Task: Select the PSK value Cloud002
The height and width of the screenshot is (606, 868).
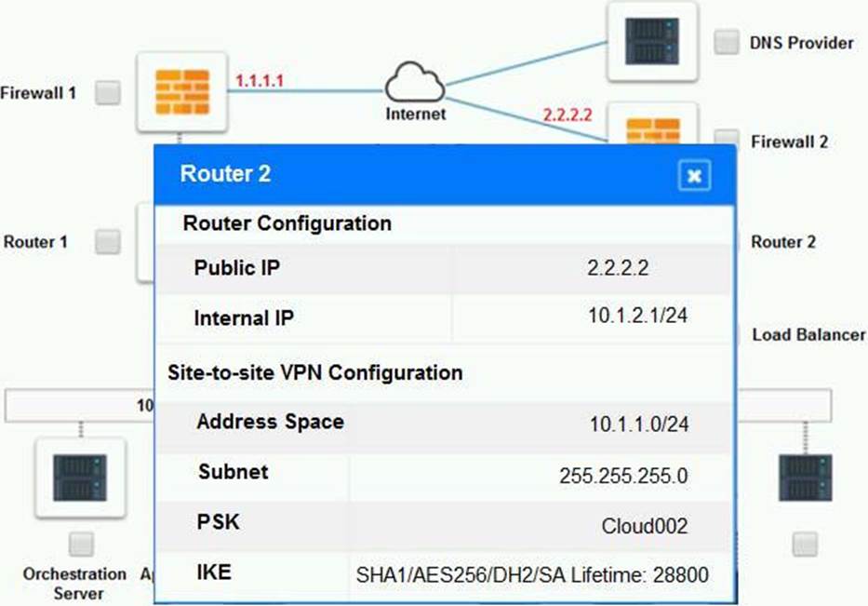Action: point(645,526)
